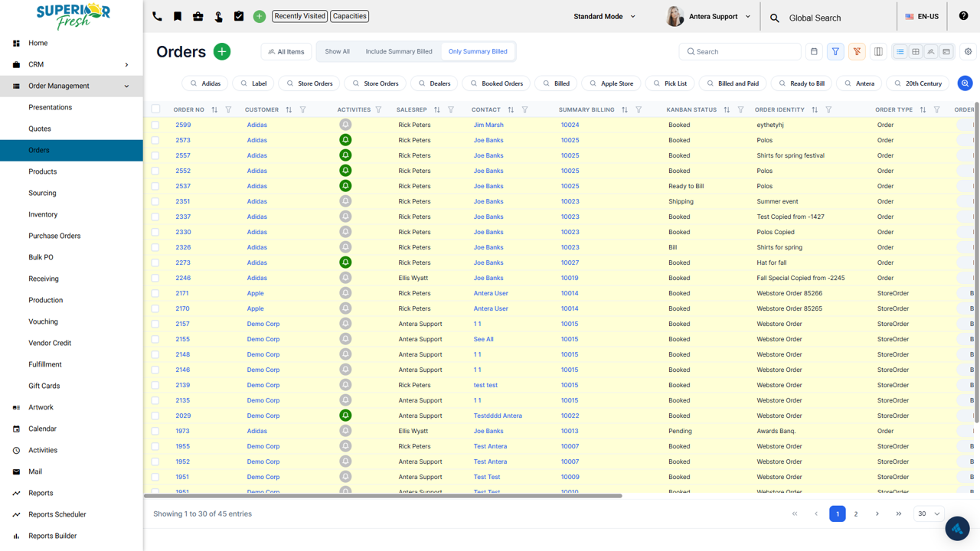The width and height of the screenshot is (980, 551).
Task: Open the help question mark icon
Action: (963, 16)
